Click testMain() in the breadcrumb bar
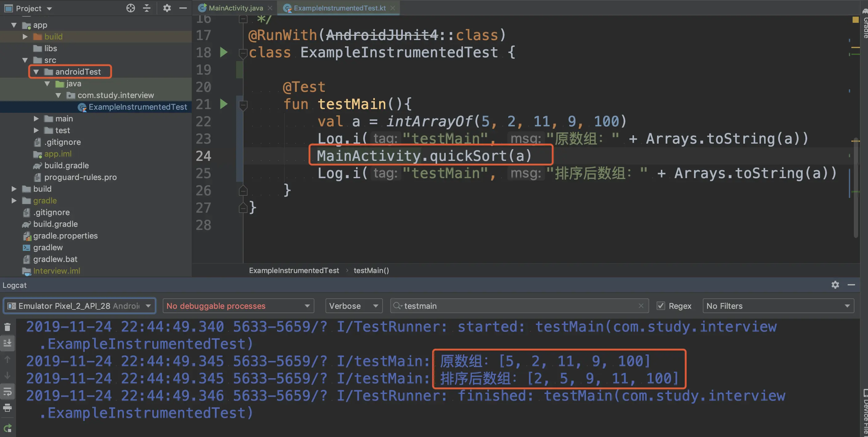The width and height of the screenshot is (868, 437). point(371,270)
